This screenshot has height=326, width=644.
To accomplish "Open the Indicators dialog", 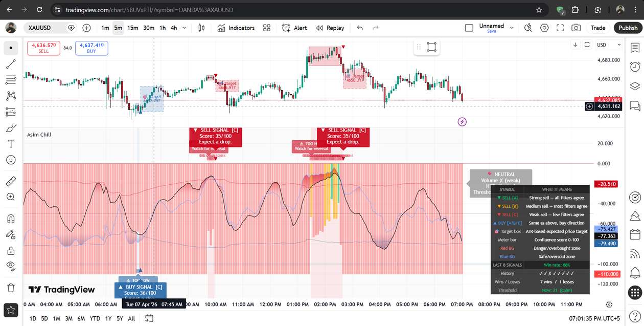I will click(236, 28).
